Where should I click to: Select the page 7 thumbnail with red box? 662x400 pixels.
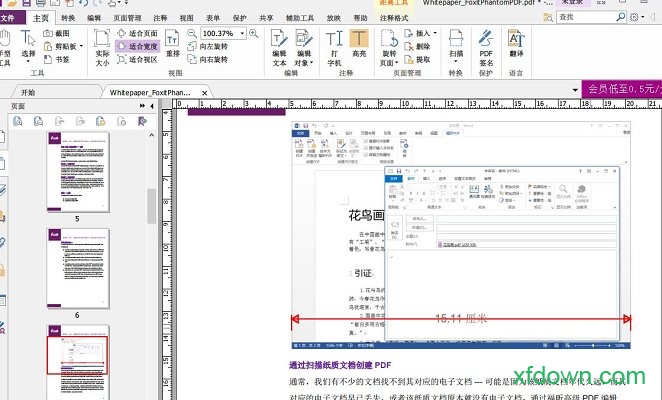(78, 362)
